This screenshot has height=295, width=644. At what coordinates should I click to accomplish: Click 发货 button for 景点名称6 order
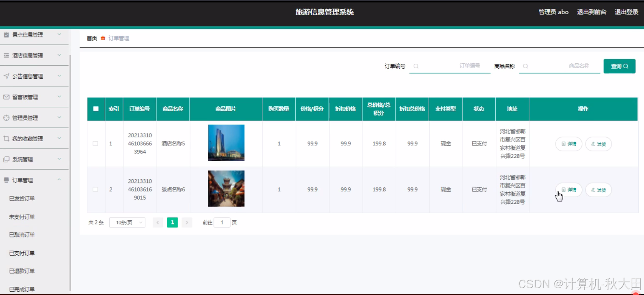point(599,190)
